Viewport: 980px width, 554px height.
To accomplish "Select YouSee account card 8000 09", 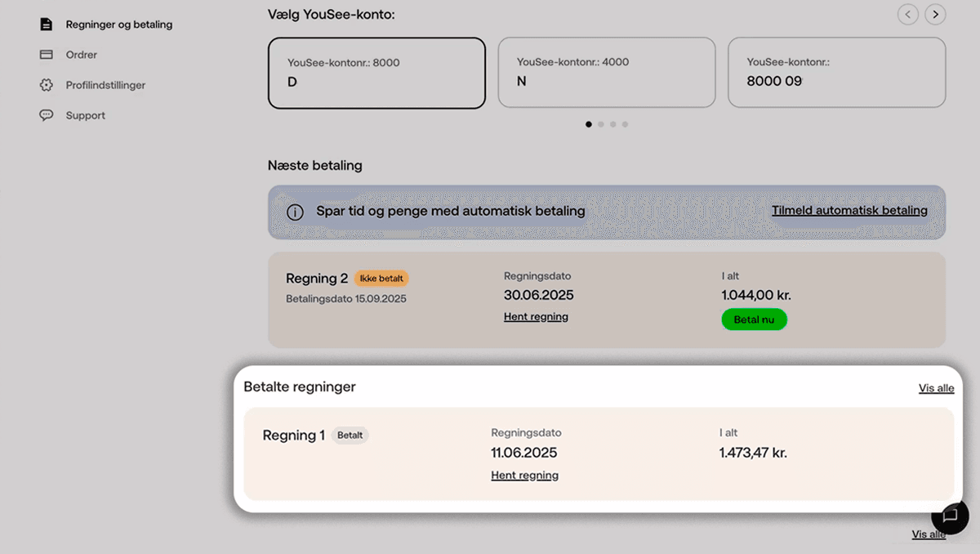I will [836, 72].
